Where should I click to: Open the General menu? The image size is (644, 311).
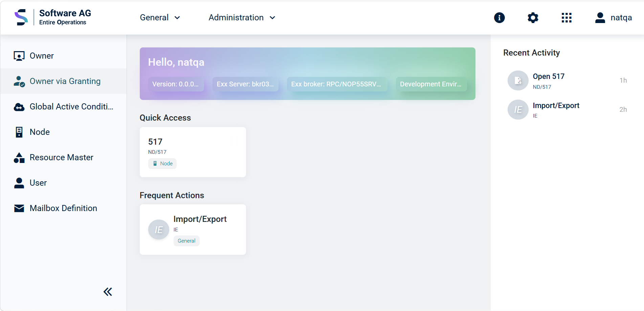click(x=160, y=18)
